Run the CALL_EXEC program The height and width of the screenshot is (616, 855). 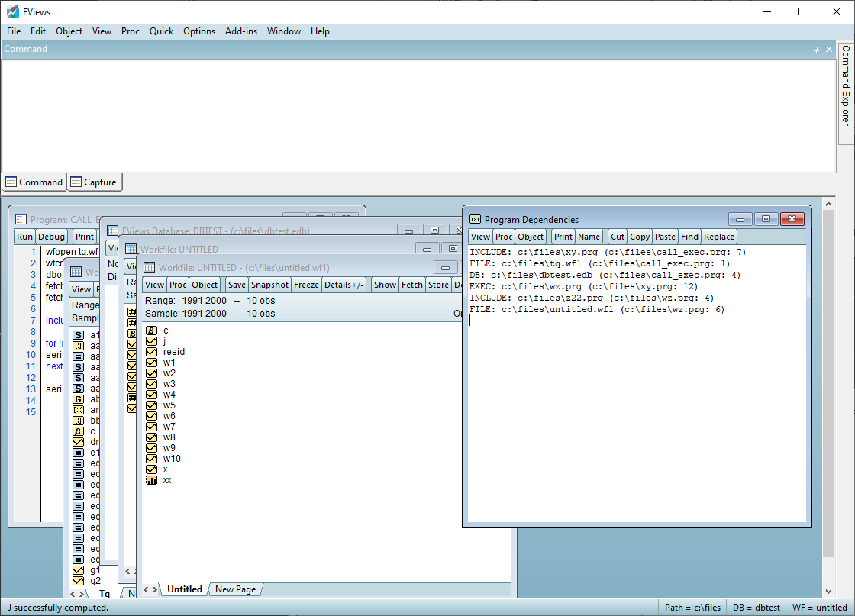click(x=24, y=236)
